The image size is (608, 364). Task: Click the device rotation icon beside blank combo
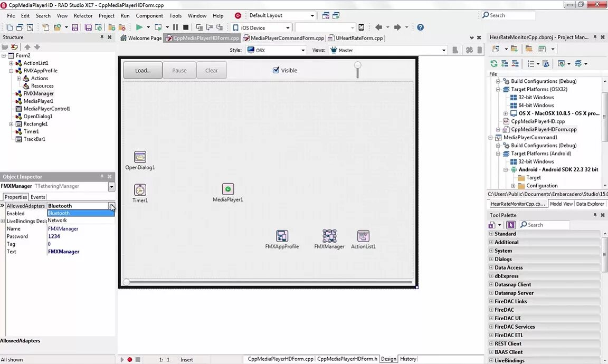(362, 27)
